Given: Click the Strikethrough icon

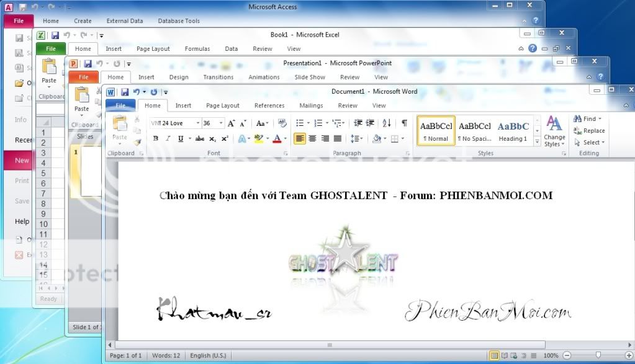Looking at the screenshot, I should (200, 139).
